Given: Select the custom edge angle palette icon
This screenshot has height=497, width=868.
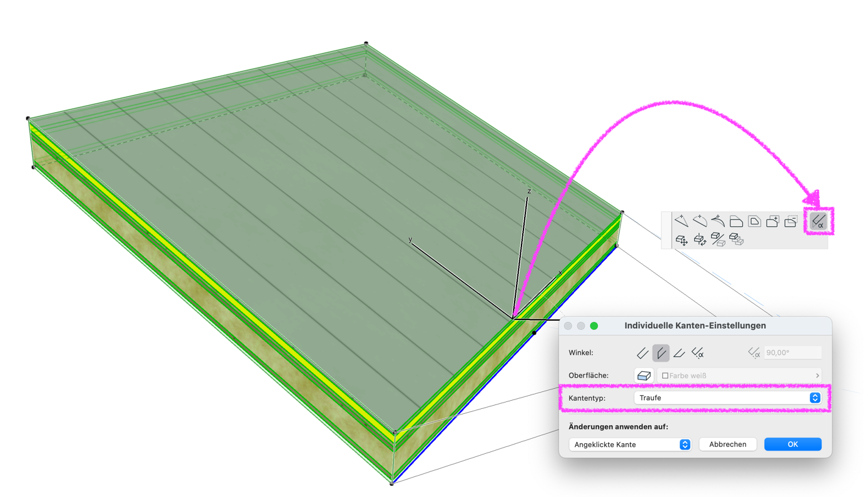Looking at the screenshot, I should click(818, 221).
